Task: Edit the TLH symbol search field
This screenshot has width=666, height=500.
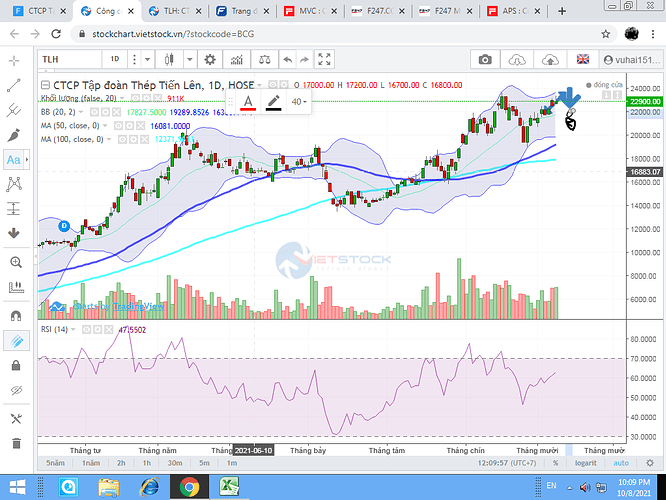Action: pos(70,59)
